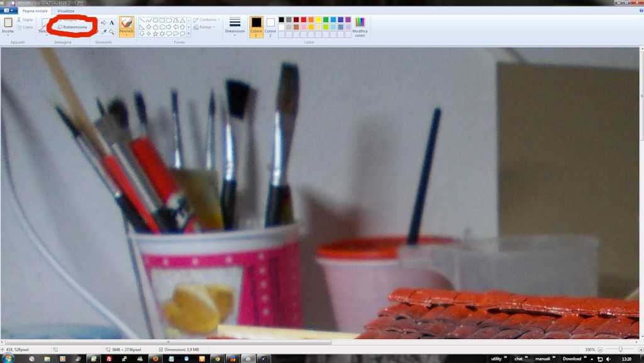Image resolution: width=644 pixels, height=363 pixels.
Task: Open the Windows Start menu
Action: [8, 359]
